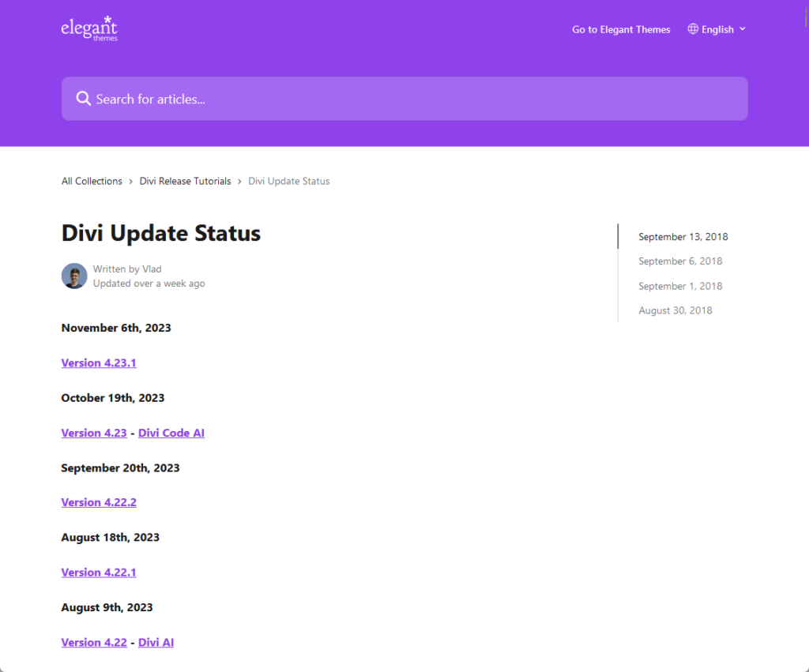Click Vlad's author avatar
The width and height of the screenshot is (809, 672).
74,276
